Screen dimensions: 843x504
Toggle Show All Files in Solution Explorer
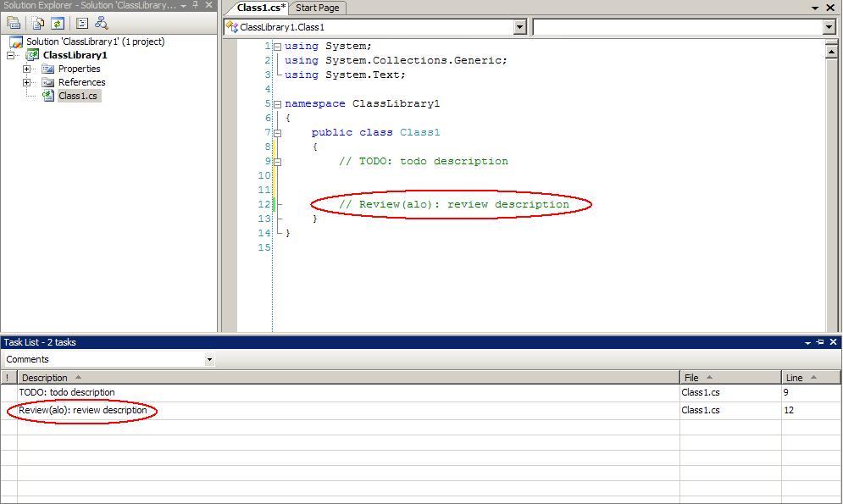pyautogui.click(x=37, y=23)
